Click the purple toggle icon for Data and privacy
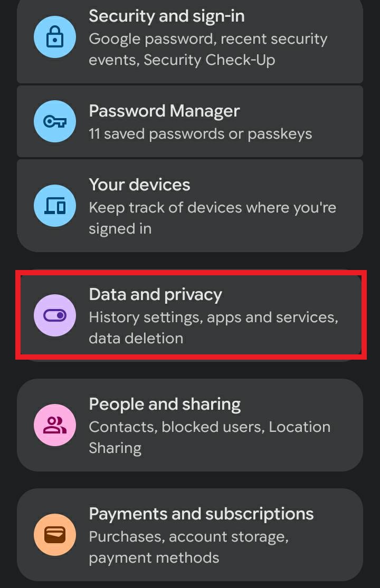The height and width of the screenshot is (588, 380). (x=55, y=315)
